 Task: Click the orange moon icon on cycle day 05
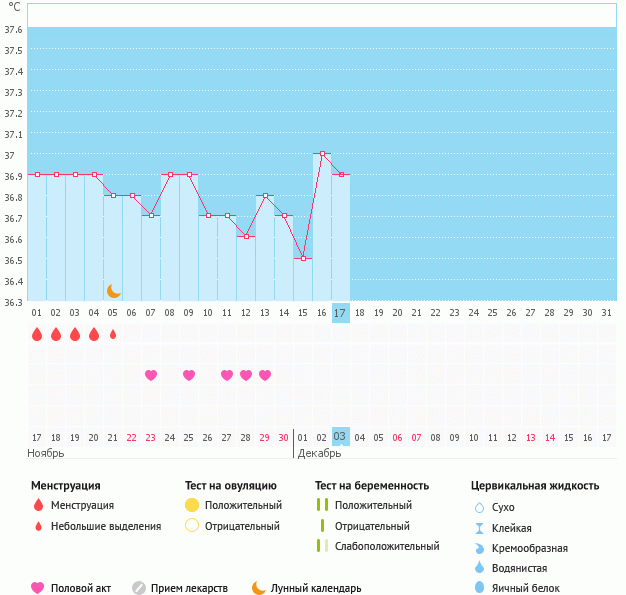(113, 290)
